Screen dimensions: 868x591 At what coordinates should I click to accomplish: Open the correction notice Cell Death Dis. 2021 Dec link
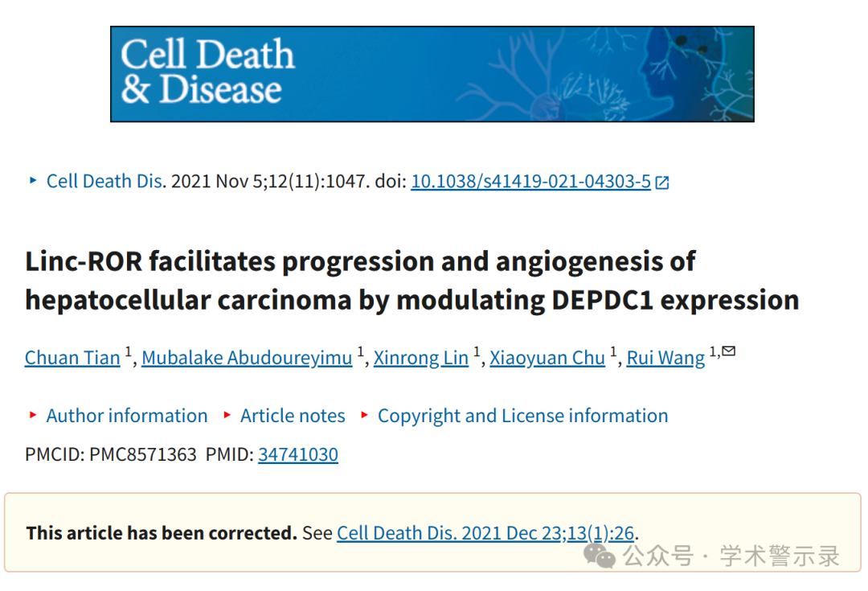(485, 533)
